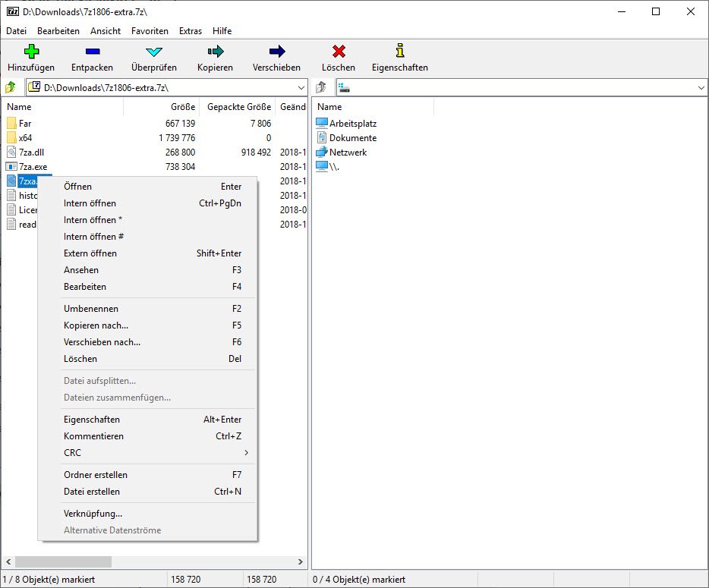709x588 pixels.
Task: Select Verknüpfung...
Action: pyautogui.click(x=148, y=514)
